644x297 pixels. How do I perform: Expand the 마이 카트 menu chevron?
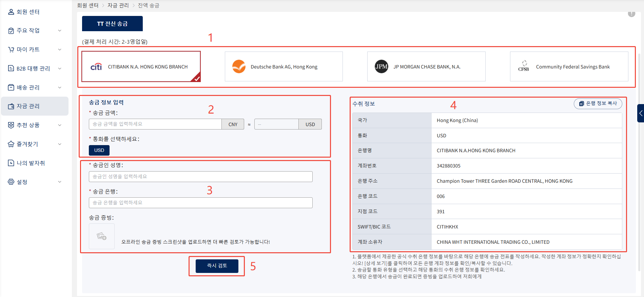tap(60, 50)
